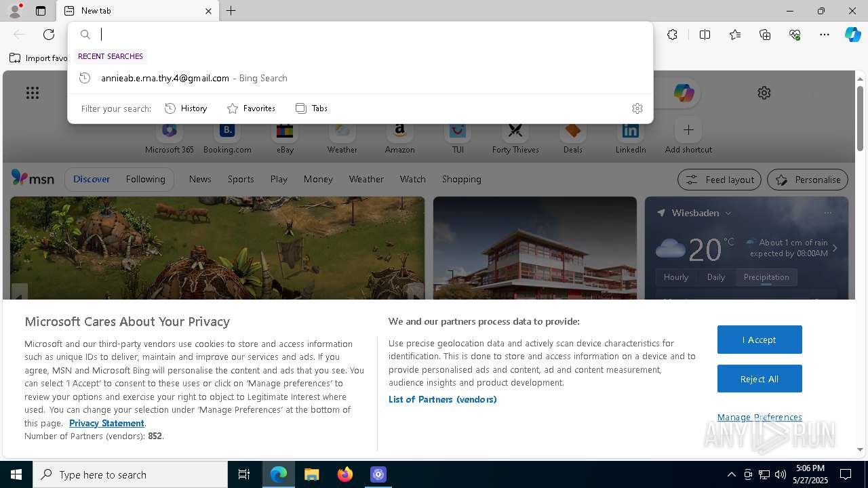Reload the page with refresh icon
868x488 pixels.
pos(49,35)
